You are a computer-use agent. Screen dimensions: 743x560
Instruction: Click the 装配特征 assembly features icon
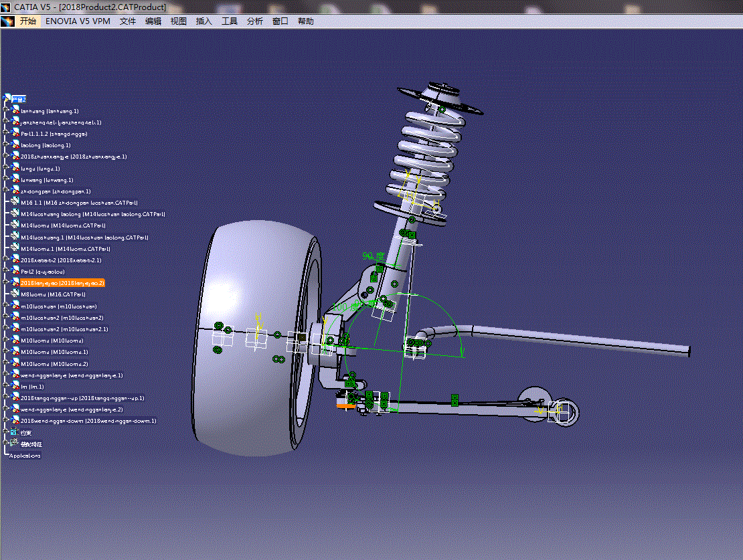point(14,443)
